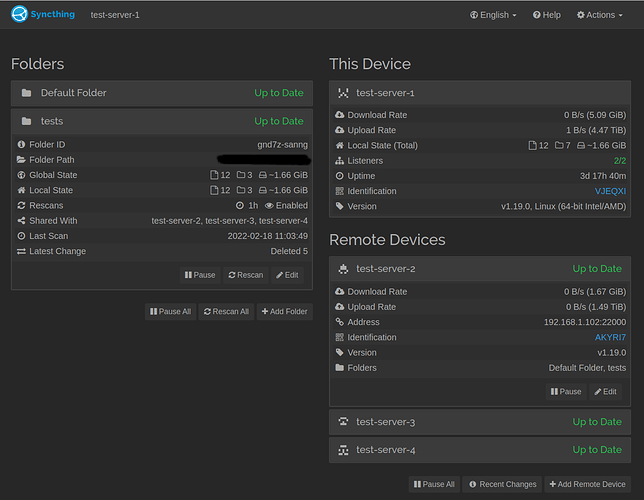Image resolution: width=644 pixels, height=500 pixels.
Task: Click the Address link icon for test-server-2
Action: (340, 322)
